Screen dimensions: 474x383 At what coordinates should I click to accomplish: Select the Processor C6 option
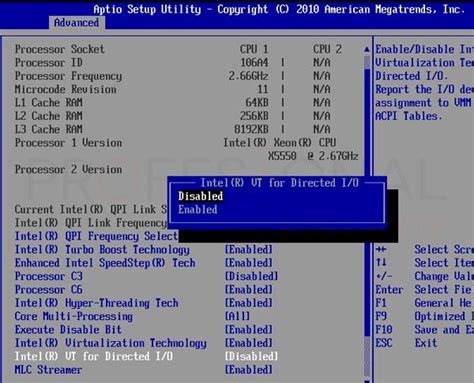49,289
